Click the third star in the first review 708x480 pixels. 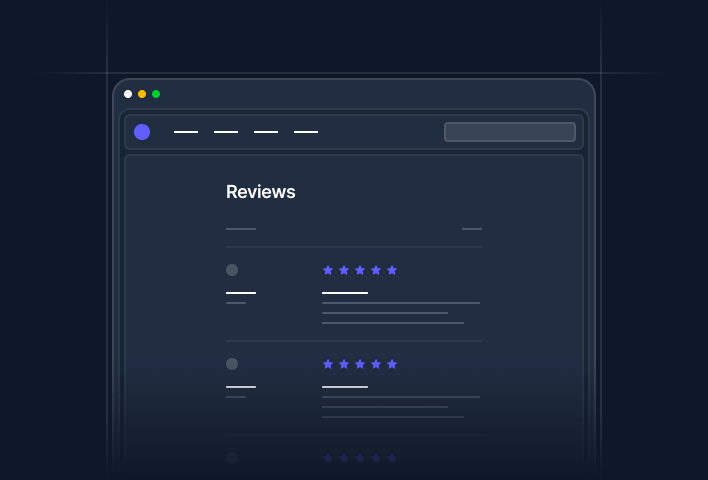[x=360, y=270]
